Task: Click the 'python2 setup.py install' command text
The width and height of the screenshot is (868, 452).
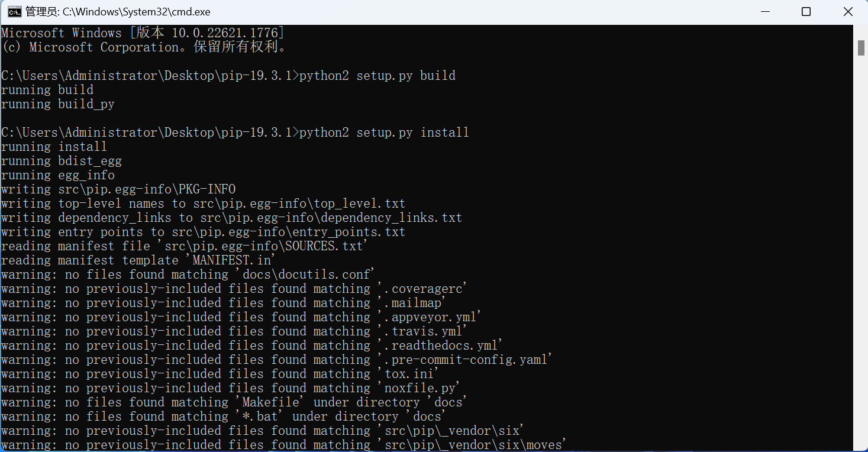Action: [x=384, y=133]
